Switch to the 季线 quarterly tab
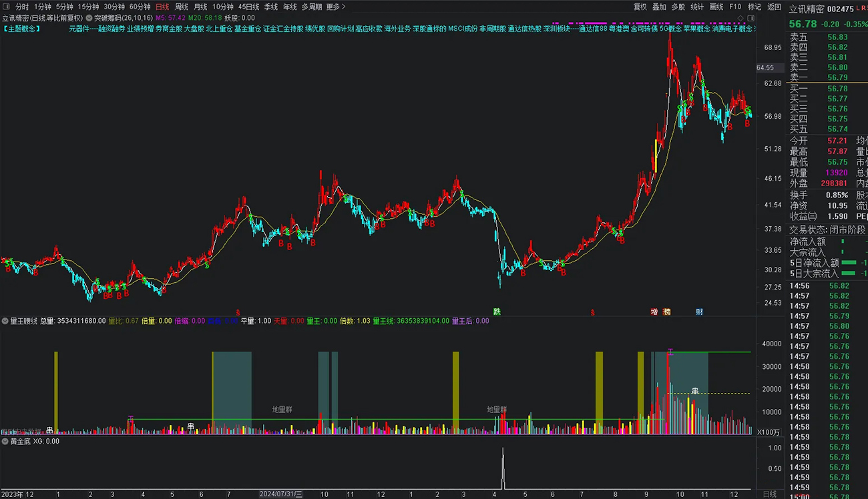This screenshot has width=868, height=499. click(270, 7)
